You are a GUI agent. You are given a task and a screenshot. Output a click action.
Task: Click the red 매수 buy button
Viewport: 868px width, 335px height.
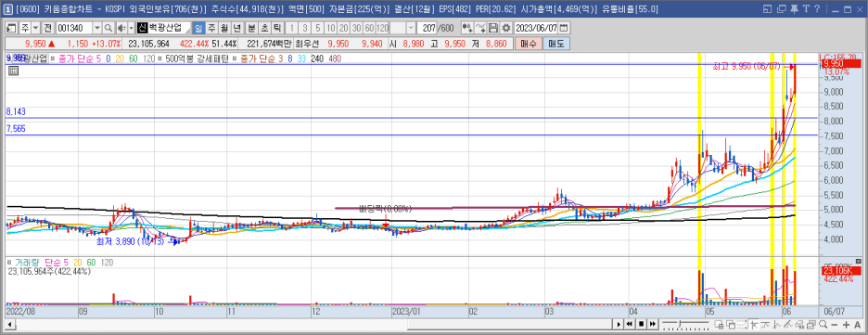529,44
